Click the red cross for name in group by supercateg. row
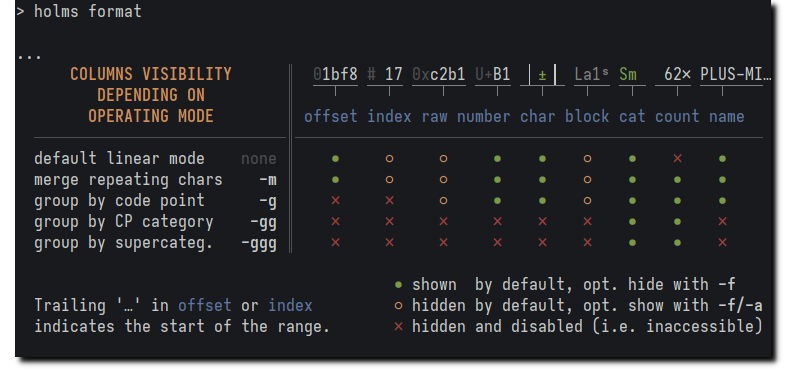 pos(722,243)
